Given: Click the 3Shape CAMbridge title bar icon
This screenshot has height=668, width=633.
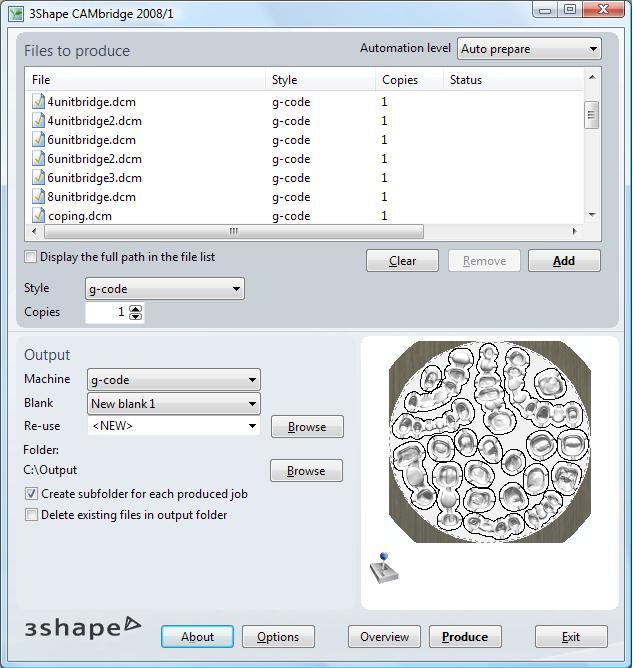Looking at the screenshot, I should click(x=15, y=12).
